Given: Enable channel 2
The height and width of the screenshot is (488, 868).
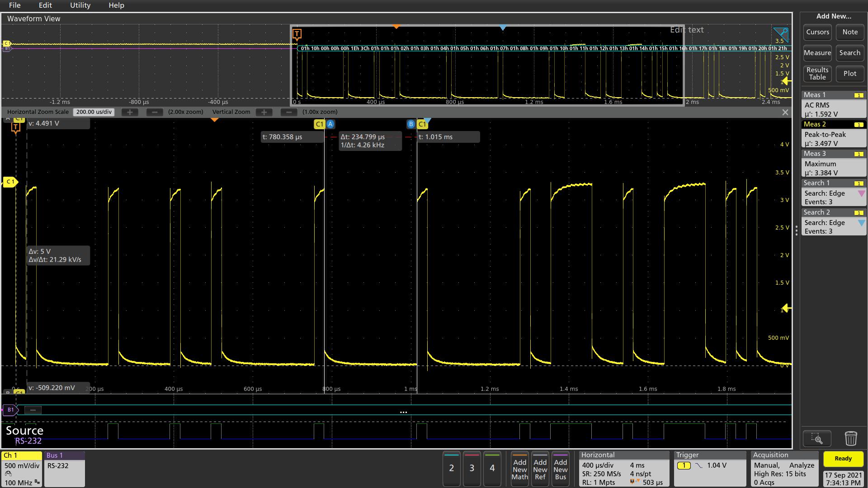Looking at the screenshot, I should tap(451, 469).
